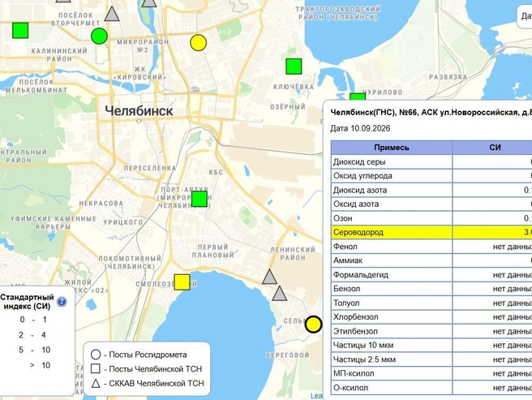This screenshot has width=532, height=400.
Task: Click the Примесь column header
Action: (x=392, y=148)
